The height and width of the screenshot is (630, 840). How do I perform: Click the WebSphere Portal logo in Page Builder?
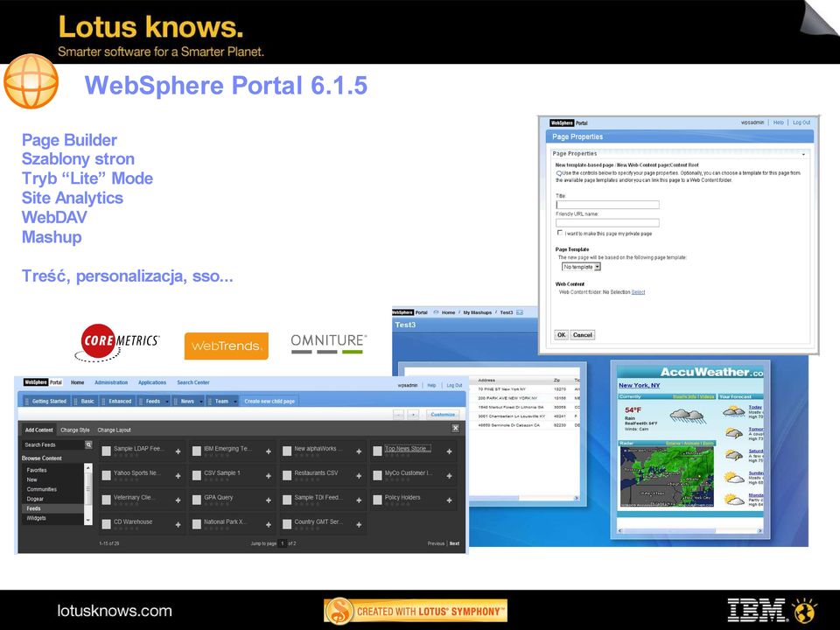pyautogui.click(x=43, y=382)
